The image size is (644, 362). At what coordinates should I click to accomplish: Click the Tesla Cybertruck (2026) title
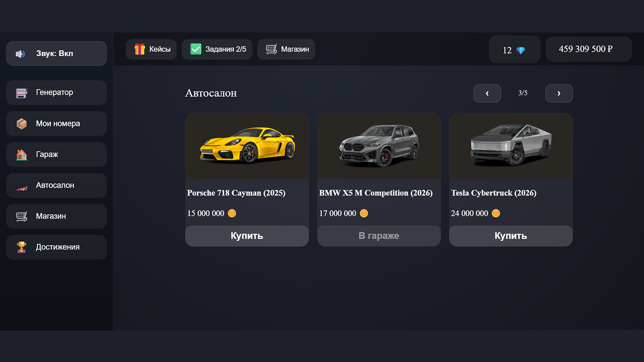[x=494, y=193]
